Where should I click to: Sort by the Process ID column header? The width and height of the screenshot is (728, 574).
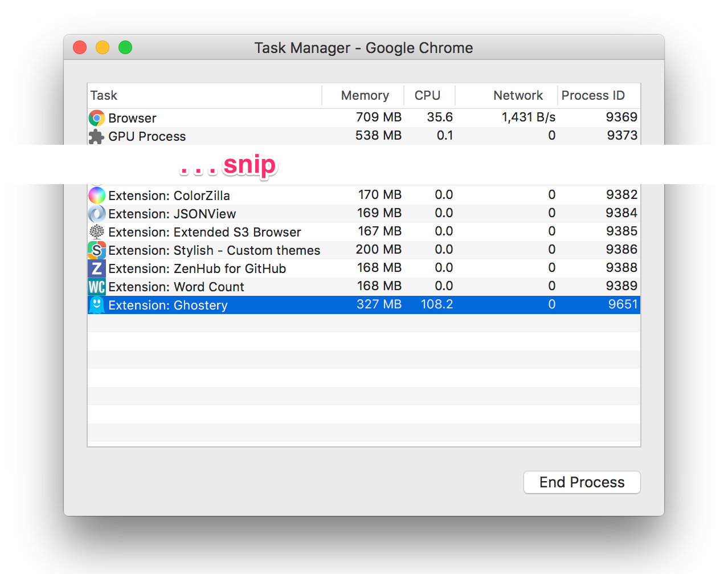(599, 95)
